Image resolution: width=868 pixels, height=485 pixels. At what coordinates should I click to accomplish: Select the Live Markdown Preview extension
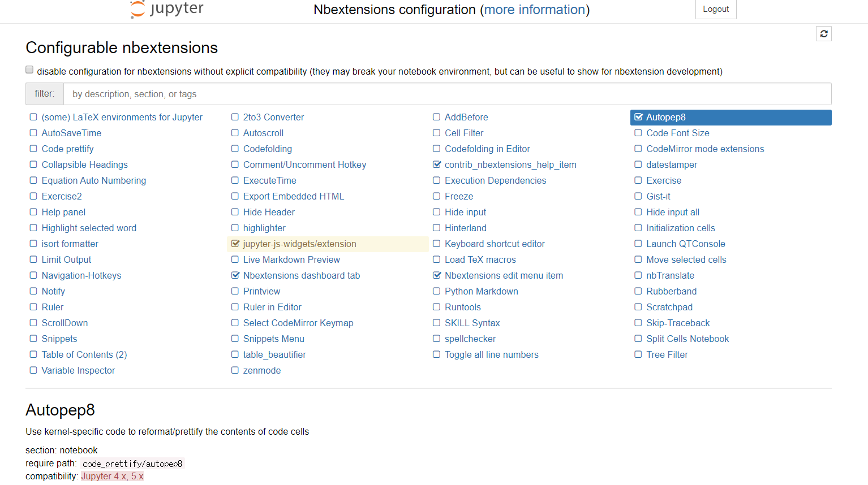click(x=291, y=259)
